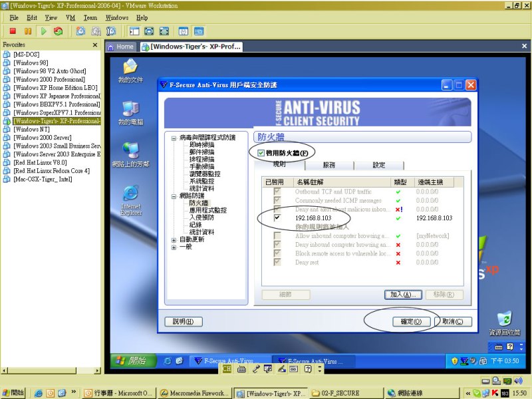Toggle the 啟用防火牆 checkbox
The width and height of the screenshot is (532, 399).
point(261,153)
